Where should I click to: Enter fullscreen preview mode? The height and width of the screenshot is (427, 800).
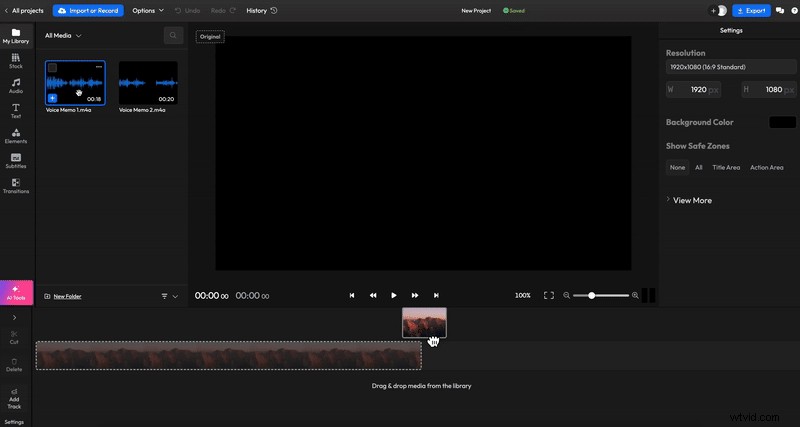(549, 295)
